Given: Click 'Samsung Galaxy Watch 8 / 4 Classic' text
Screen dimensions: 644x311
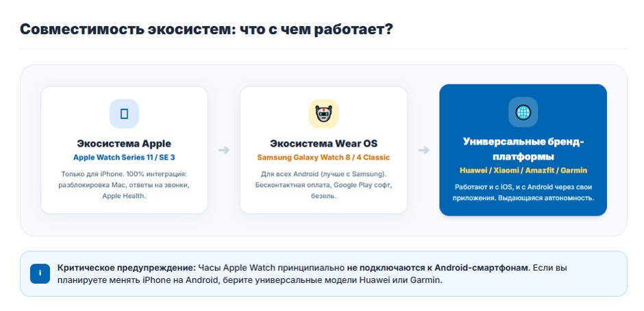Looking at the screenshot, I should [x=323, y=158].
